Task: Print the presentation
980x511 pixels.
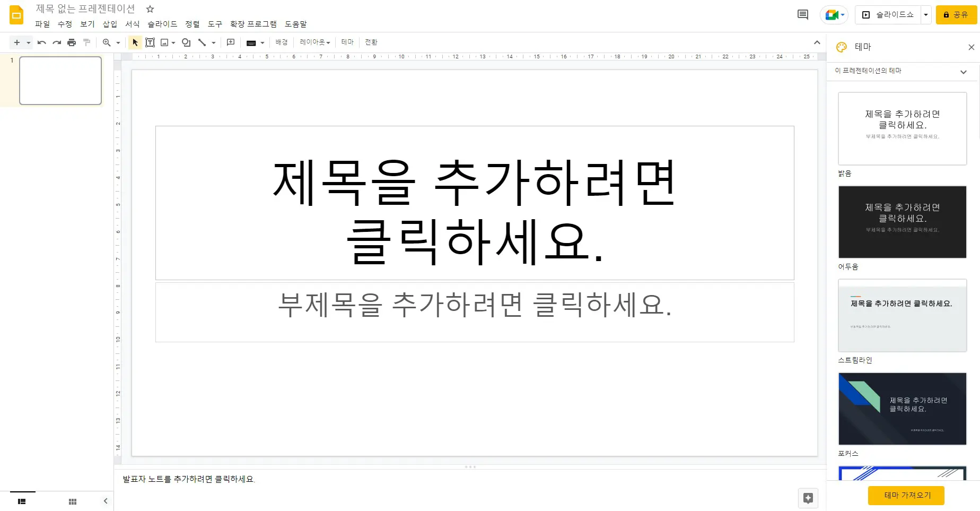Action: click(72, 42)
